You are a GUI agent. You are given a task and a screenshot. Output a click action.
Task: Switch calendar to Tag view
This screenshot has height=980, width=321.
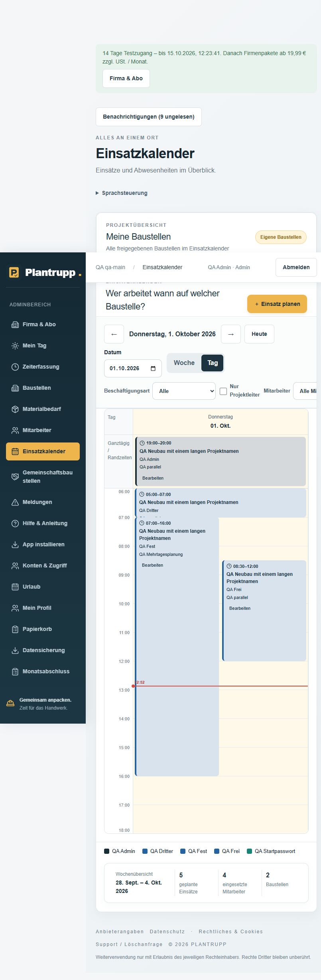tap(213, 363)
